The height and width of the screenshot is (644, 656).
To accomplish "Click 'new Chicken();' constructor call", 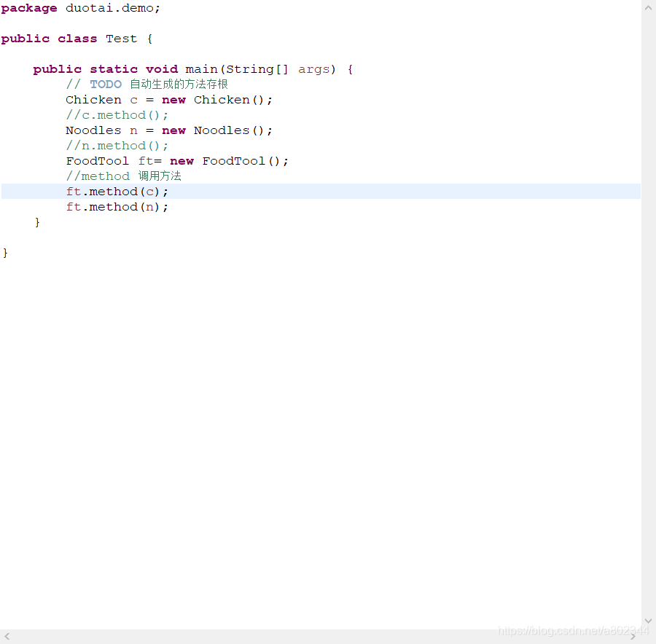I will tap(217, 100).
